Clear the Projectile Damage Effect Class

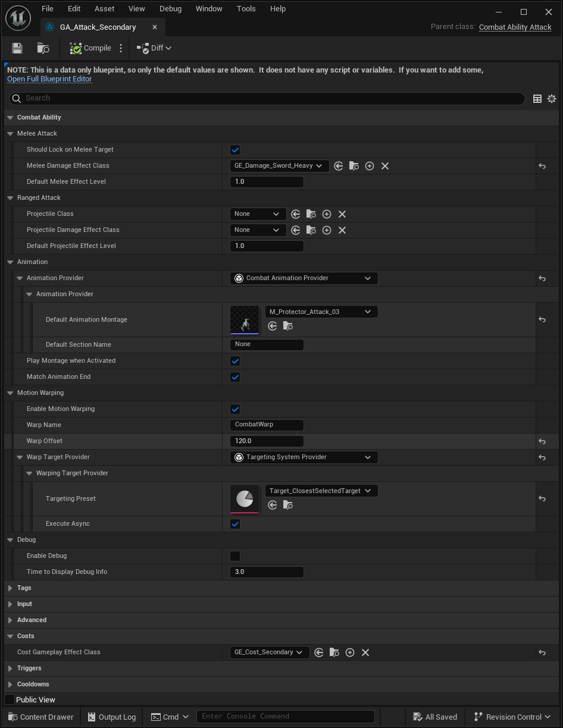[x=342, y=230]
